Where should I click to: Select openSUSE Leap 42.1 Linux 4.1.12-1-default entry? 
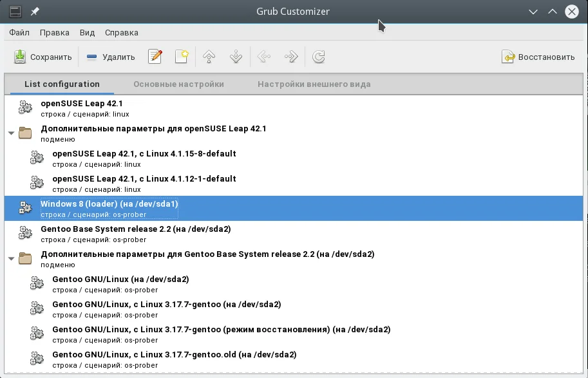tap(294, 183)
